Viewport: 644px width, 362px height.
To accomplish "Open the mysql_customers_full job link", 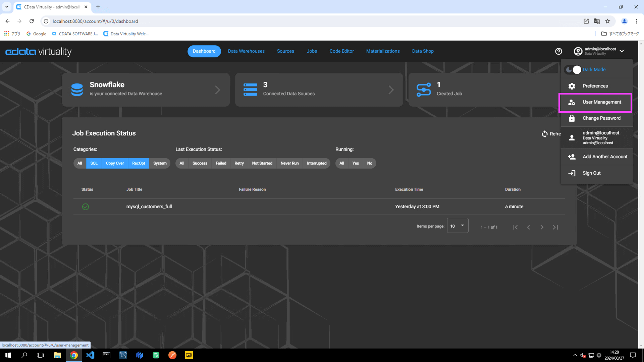I will tap(149, 207).
